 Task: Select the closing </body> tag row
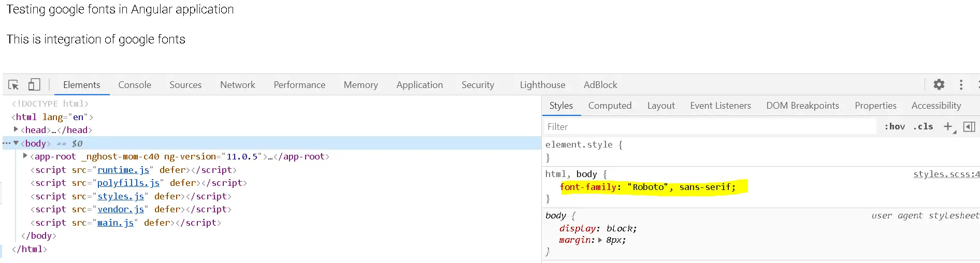pos(38,236)
